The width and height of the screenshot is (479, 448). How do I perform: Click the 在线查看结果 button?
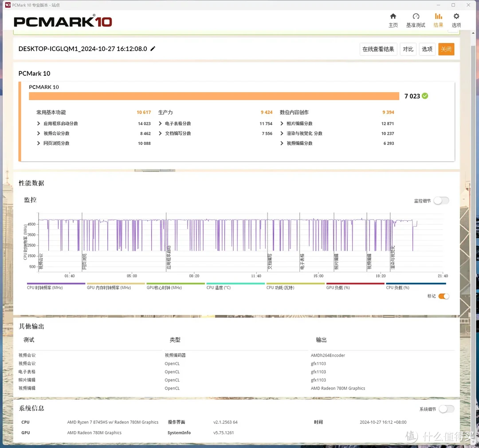click(x=378, y=49)
